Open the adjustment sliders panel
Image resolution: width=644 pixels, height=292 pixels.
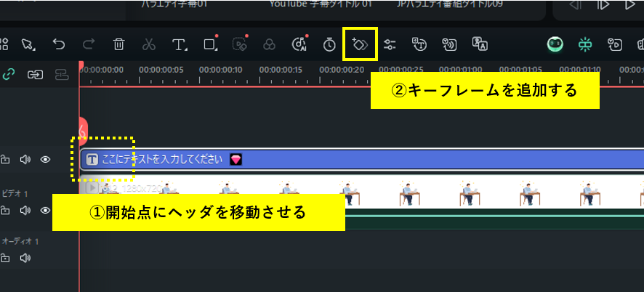tap(390, 44)
